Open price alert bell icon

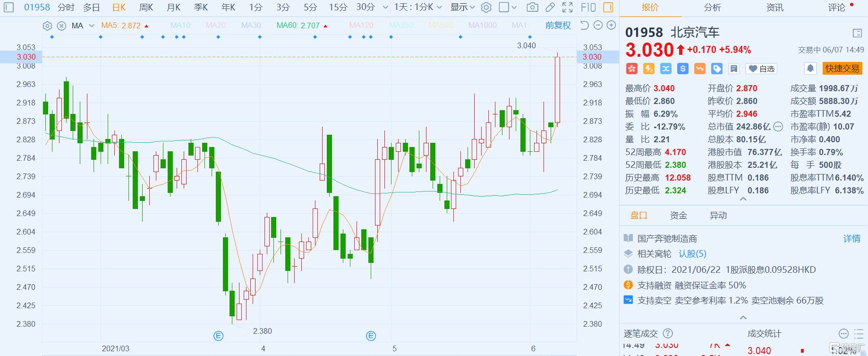pyautogui.click(x=810, y=69)
